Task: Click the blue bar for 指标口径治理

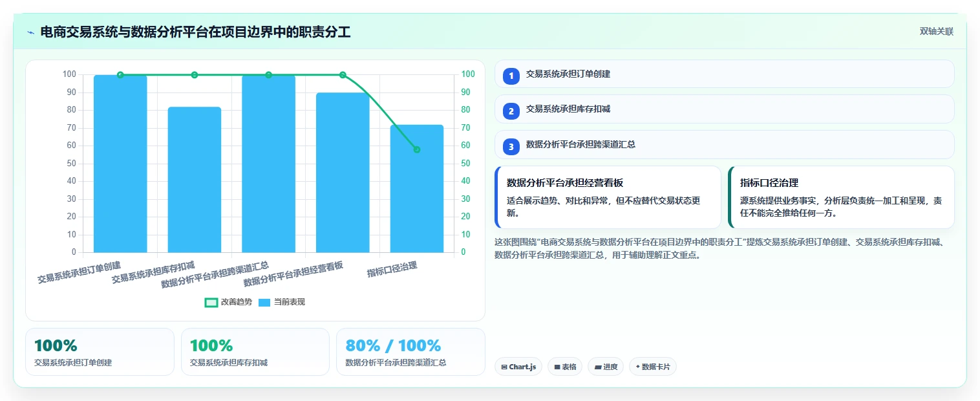Action: coord(417,188)
